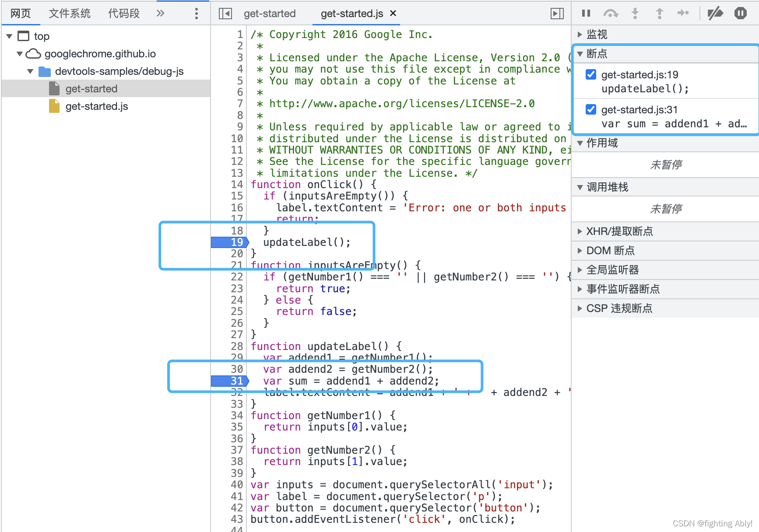Switch to the 网页 tab
The width and height of the screenshot is (759, 532).
21,14
